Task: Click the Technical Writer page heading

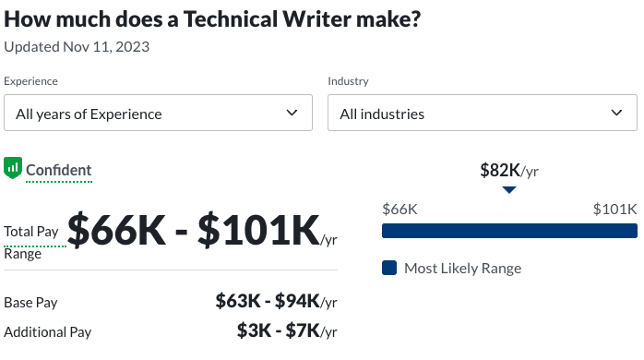Action: click(x=212, y=19)
